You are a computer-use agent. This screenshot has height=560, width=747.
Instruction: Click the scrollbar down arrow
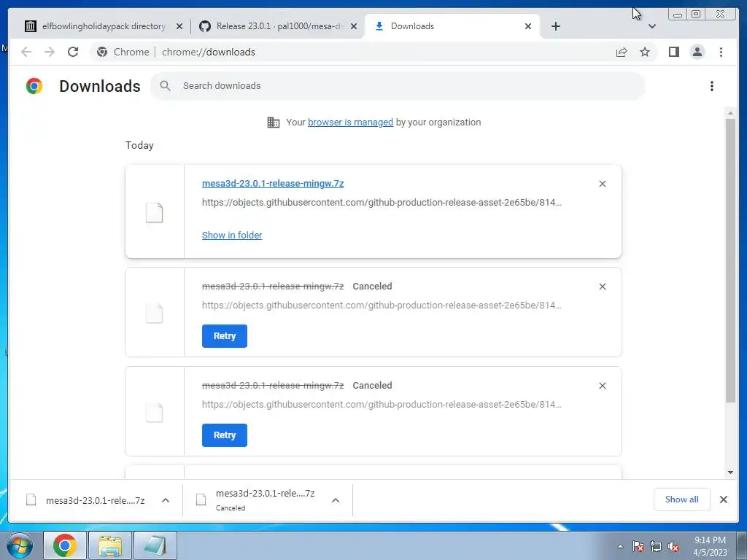pyautogui.click(x=730, y=472)
